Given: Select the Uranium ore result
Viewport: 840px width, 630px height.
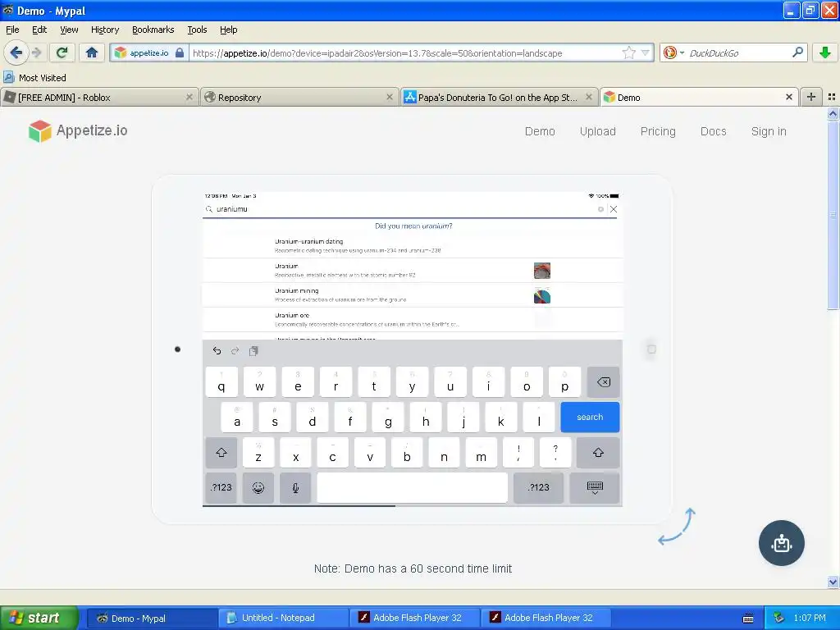Looking at the screenshot, I should [413, 319].
